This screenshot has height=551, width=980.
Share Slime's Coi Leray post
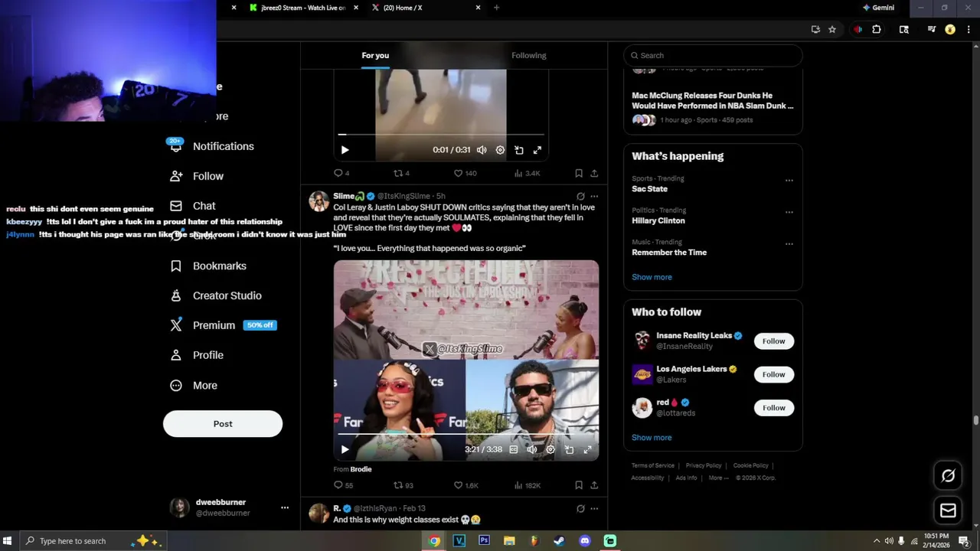click(594, 485)
